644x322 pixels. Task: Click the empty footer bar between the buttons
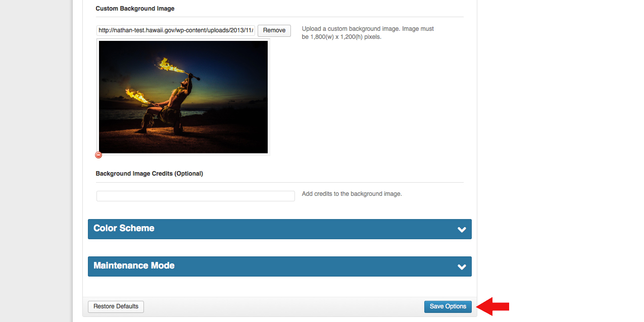point(283,306)
